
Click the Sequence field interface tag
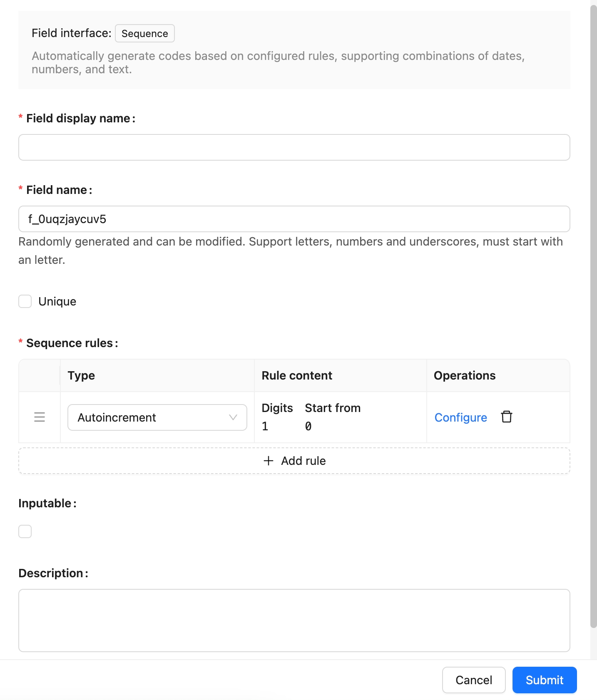tap(145, 34)
